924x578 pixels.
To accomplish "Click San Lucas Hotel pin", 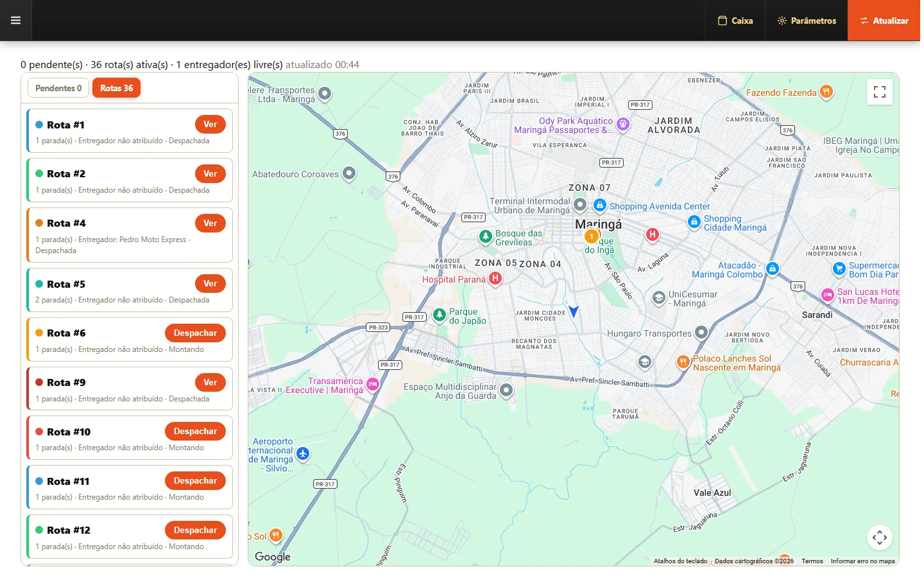I will (828, 295).
